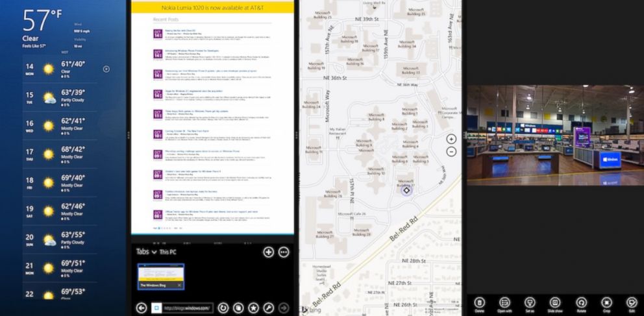Click the current location marker on map

coord(406,190)
